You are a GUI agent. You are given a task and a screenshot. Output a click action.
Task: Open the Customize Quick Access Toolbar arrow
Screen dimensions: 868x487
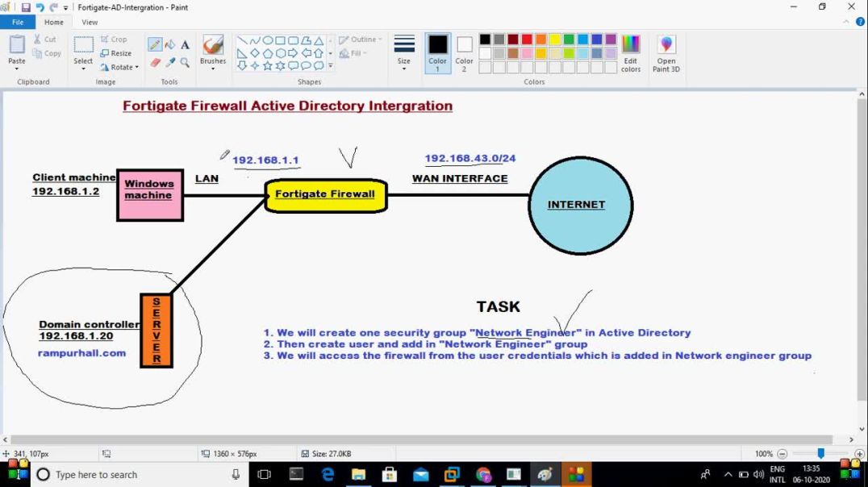click(x=66, y=8)
